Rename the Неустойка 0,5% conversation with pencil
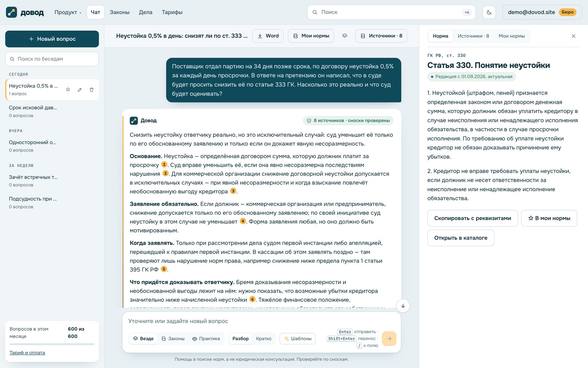588x368 pixels. point(80,89)
